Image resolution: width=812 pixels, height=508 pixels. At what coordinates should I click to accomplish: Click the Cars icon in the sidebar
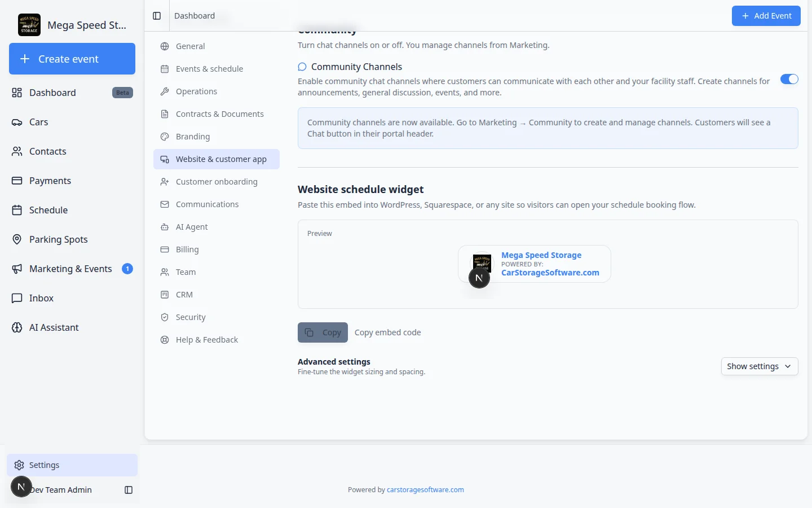(17, 122)
